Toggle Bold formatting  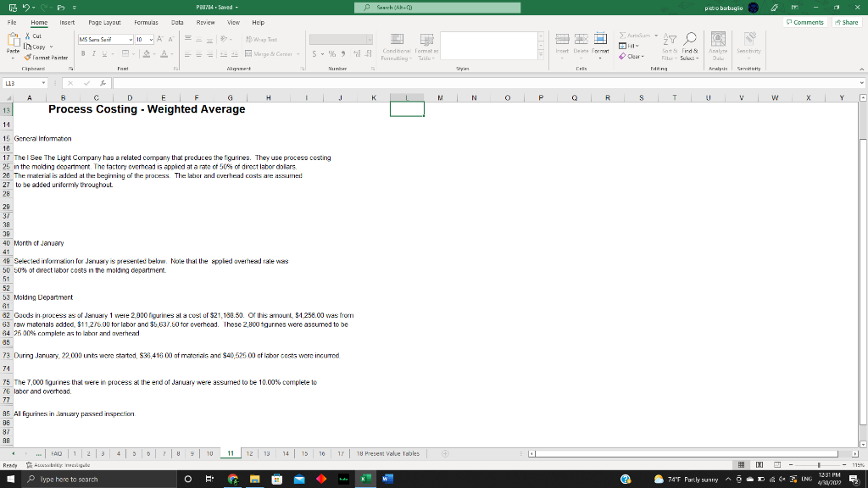point(83,53)
